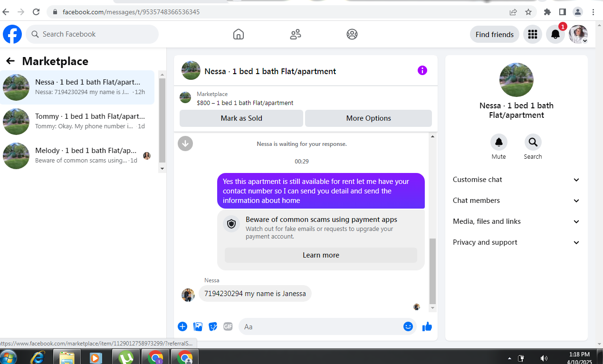Viewport: 603px width, 364px height.
Task: Expand Privacy and support section
Action: click(517, 242)
